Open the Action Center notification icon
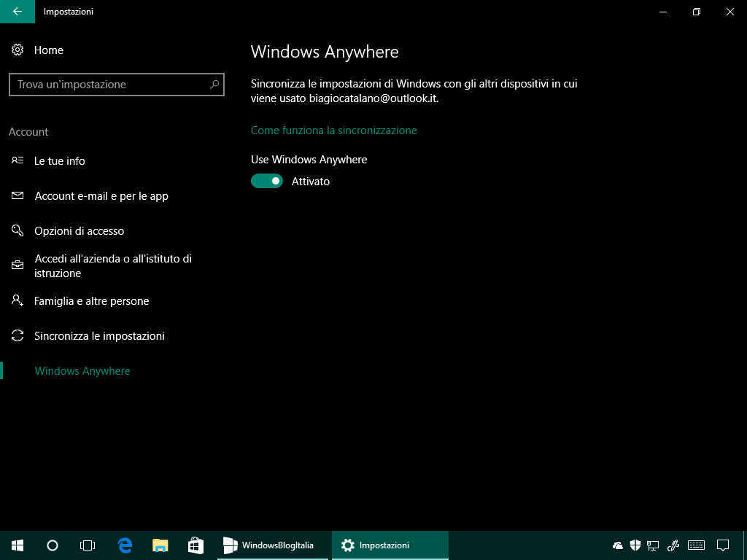Viewport: 747px width, 560px height. coord(723,545)
